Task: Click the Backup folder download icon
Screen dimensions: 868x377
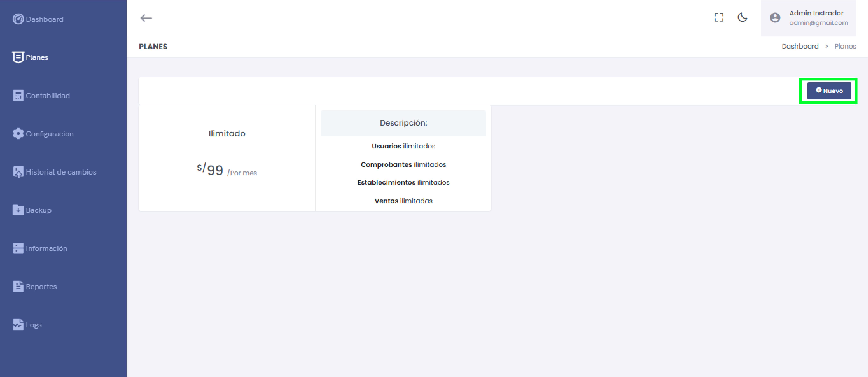Action: (x=18, y=210)
